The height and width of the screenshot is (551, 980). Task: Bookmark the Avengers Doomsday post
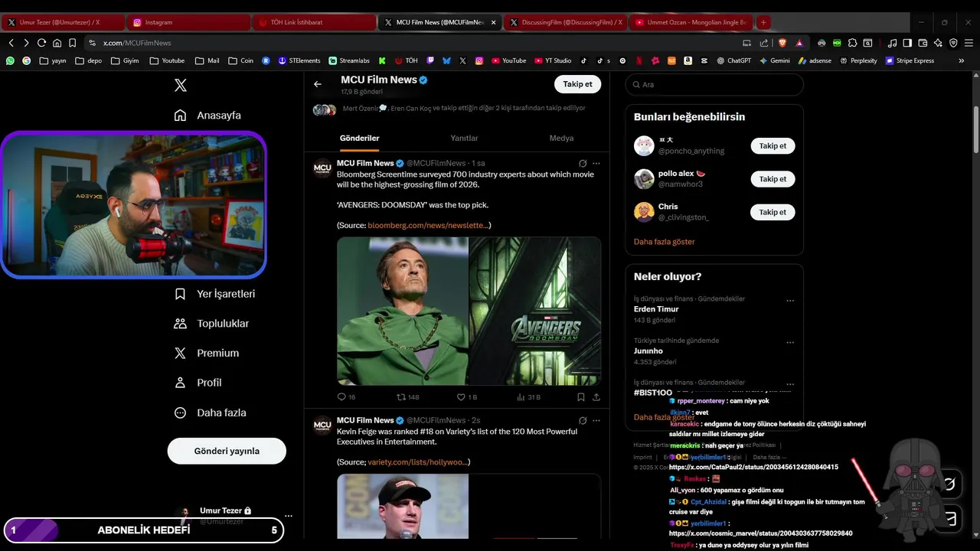(581, 397)
